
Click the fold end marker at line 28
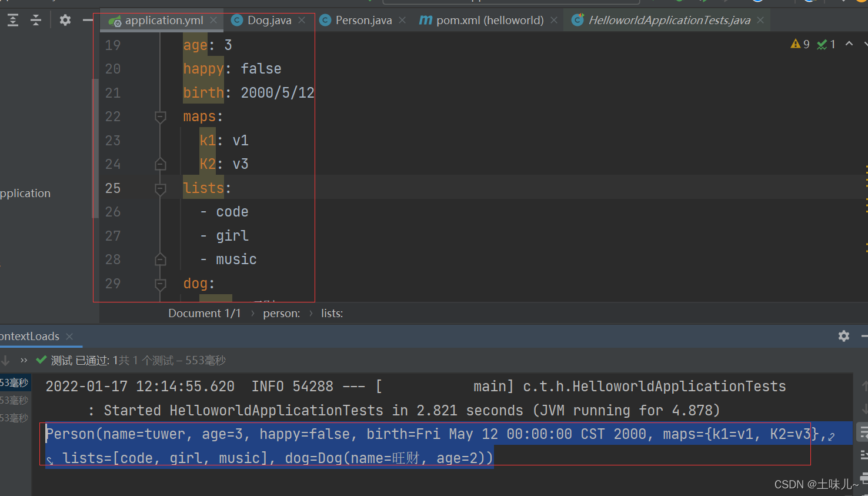[x=160, y=259]
